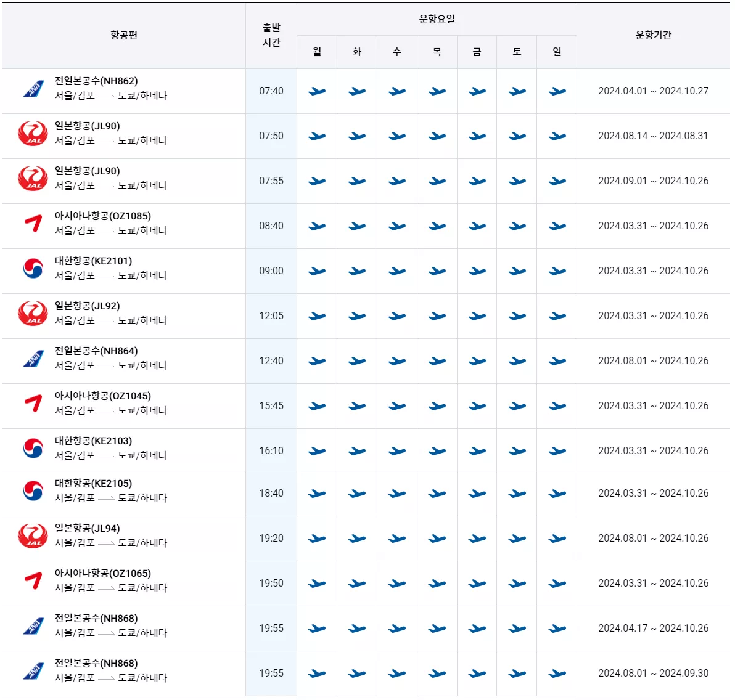Click the 12:05 departure time
Viewport: 735px width, 700px height.
271,315
